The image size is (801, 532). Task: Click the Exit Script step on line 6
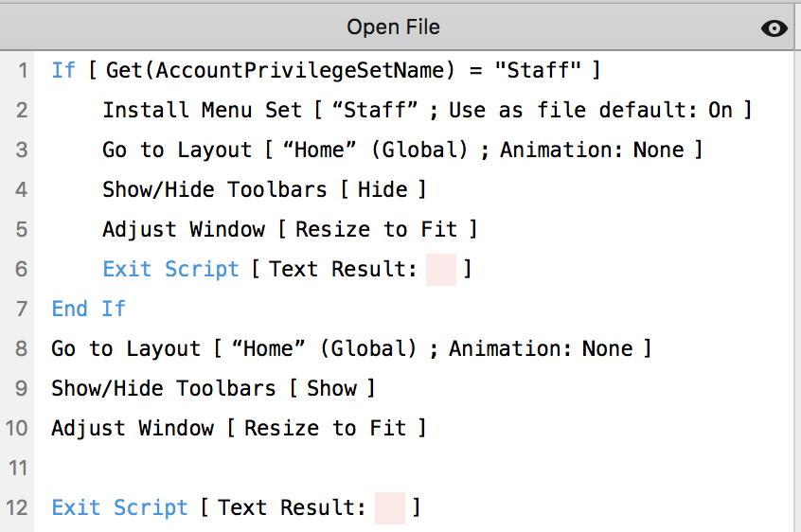pos(287,269)
